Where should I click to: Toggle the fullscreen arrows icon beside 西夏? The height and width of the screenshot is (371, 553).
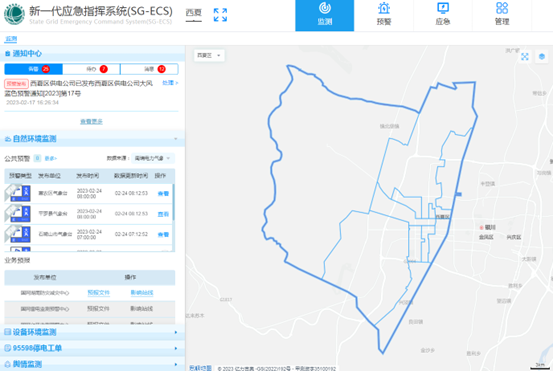(220, 15)
